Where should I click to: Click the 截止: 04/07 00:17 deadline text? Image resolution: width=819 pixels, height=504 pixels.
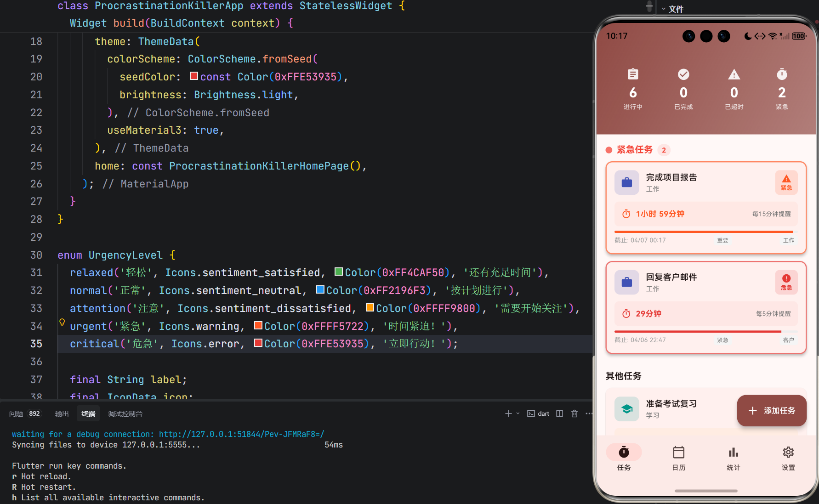coord(640,240)
